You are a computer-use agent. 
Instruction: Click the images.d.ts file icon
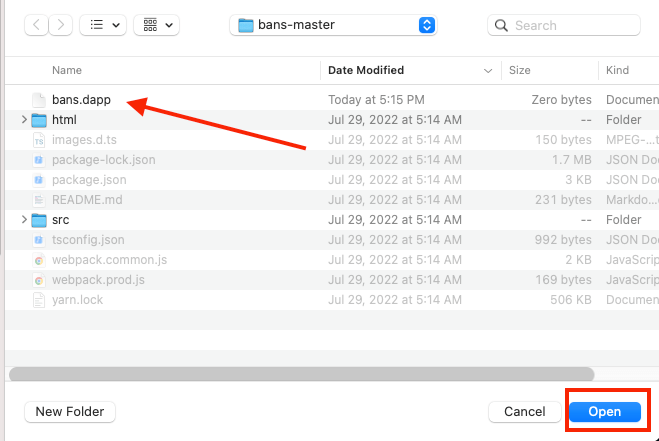click(x=39, y=140)
